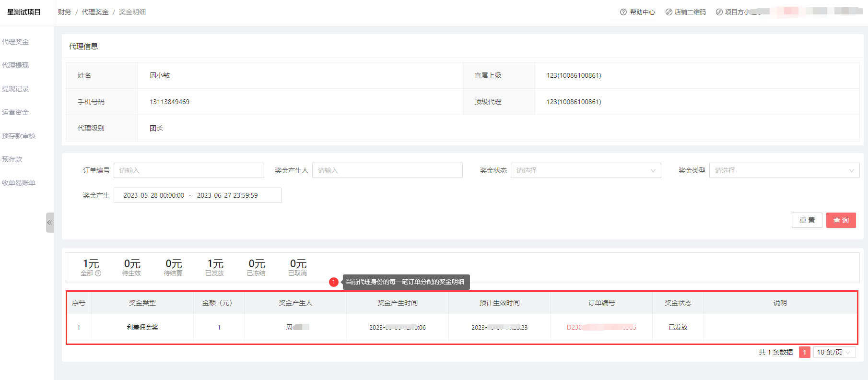
Task: Go to 代理提现 sidebar menu
Action: [x=15, y=65]
